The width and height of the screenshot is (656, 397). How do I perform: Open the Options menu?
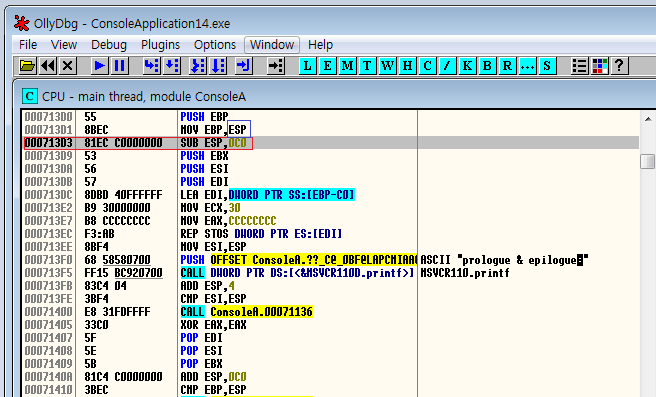point(215,44)
